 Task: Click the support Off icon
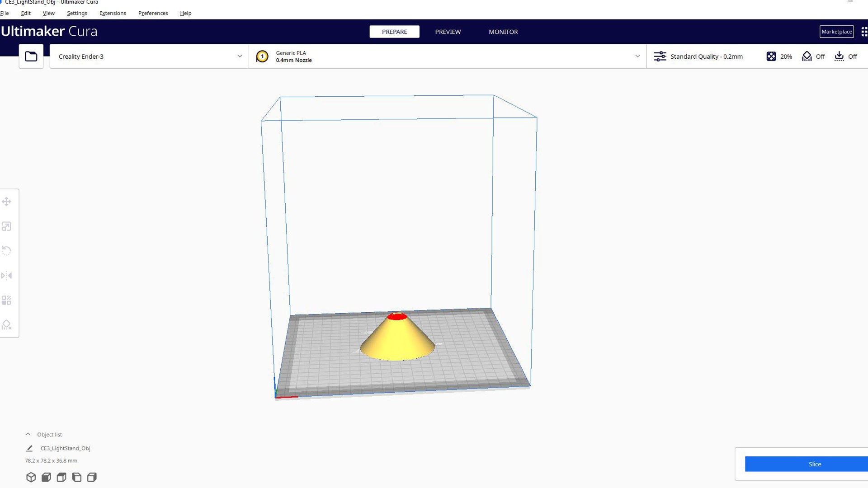coord(807,56)
